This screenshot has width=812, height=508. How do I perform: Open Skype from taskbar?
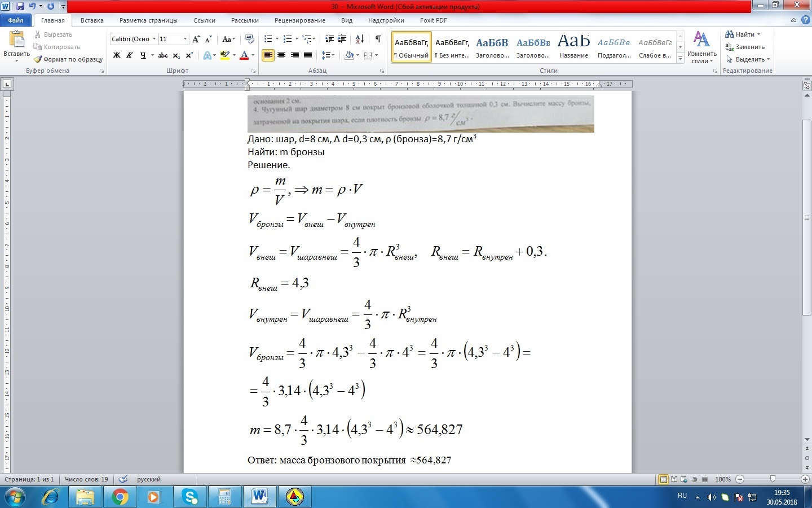(x=189, y=497)
